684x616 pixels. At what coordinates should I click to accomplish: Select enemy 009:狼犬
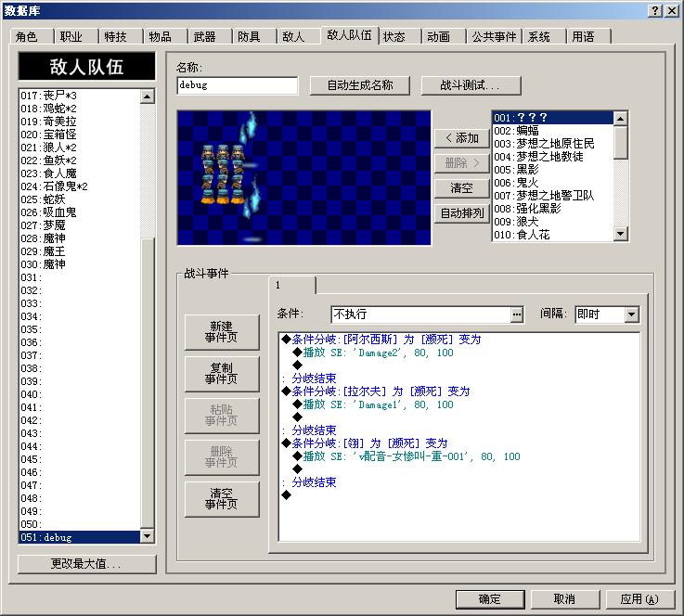(552, 222)
